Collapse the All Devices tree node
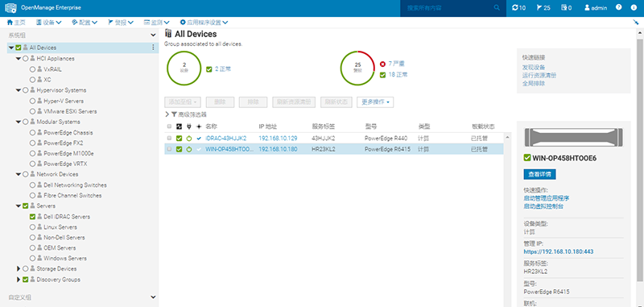 point(11,48)
